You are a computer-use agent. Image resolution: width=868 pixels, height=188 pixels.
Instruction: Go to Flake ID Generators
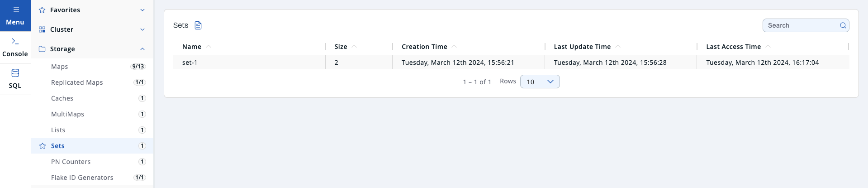[x=82, y=178]
